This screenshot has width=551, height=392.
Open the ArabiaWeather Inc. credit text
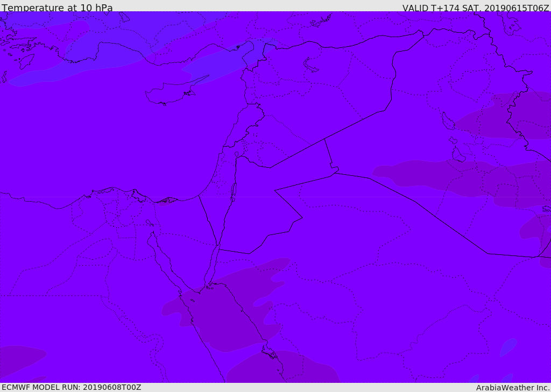tap(513, 388)
